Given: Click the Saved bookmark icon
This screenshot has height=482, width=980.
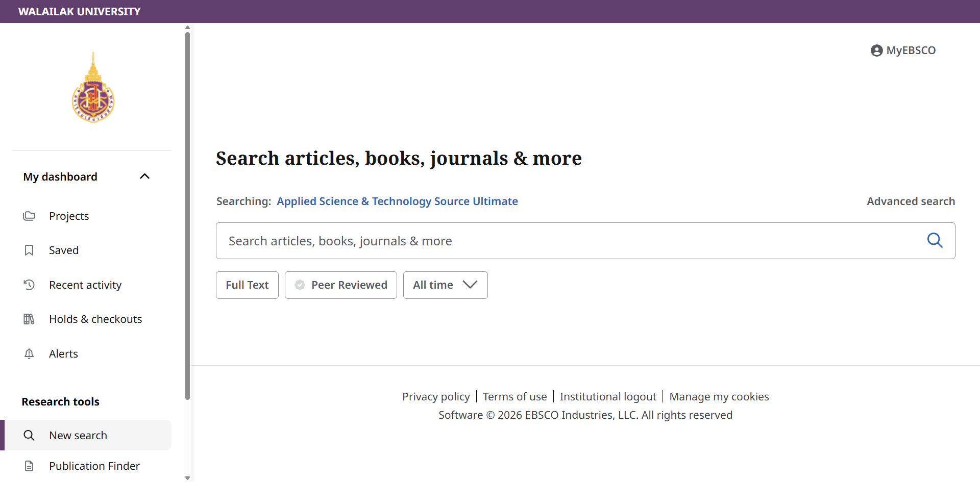Looking at the screenshot, I should click(x=29, y=250).
